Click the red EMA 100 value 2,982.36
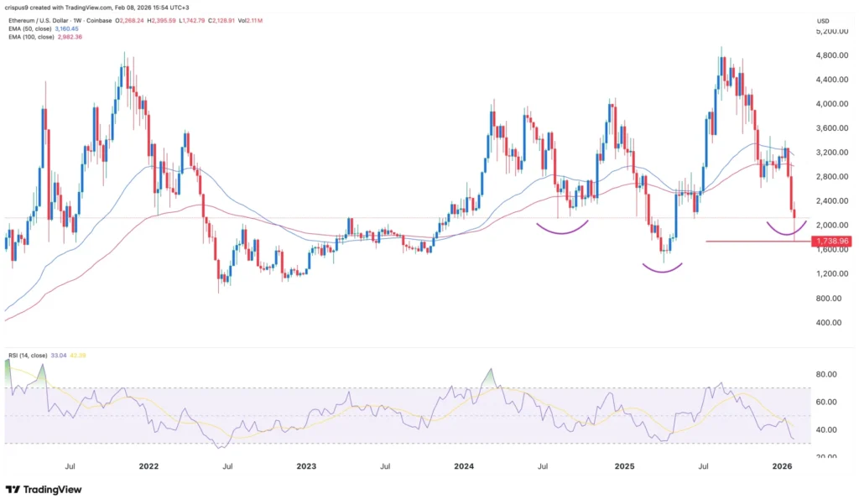The image size is (859, 504). 70,37
